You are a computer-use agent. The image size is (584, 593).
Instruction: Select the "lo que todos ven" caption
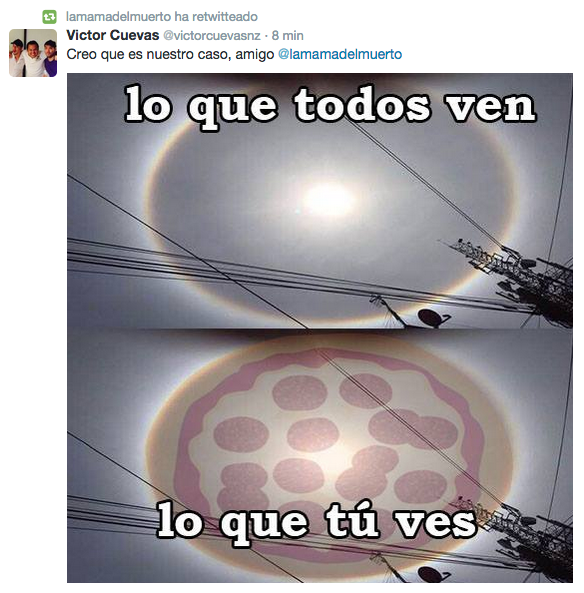pyautogui.click(x=330, y=105)
